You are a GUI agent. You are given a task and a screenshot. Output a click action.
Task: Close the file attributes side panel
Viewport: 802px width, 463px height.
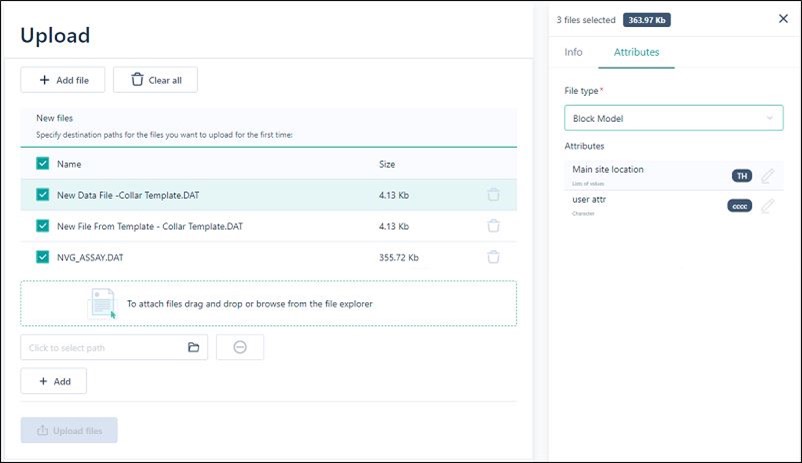pos(782,18)
